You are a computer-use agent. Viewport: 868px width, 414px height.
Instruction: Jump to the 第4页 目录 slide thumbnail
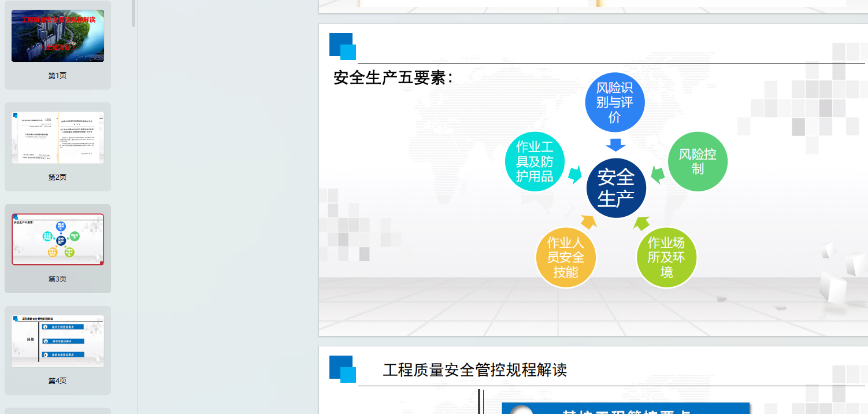click(x=58, y=341)
